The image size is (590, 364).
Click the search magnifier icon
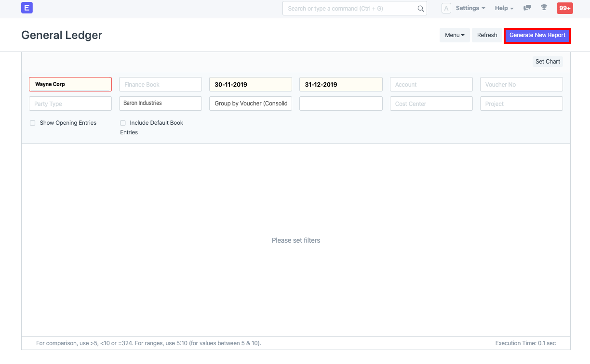click(x=420, y=8)
